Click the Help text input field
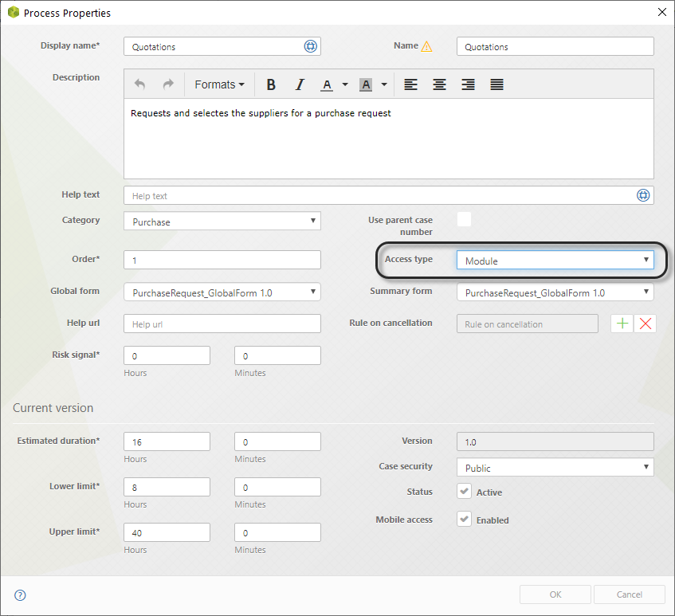Screen dimensions: 675x616 coord(388,195)
